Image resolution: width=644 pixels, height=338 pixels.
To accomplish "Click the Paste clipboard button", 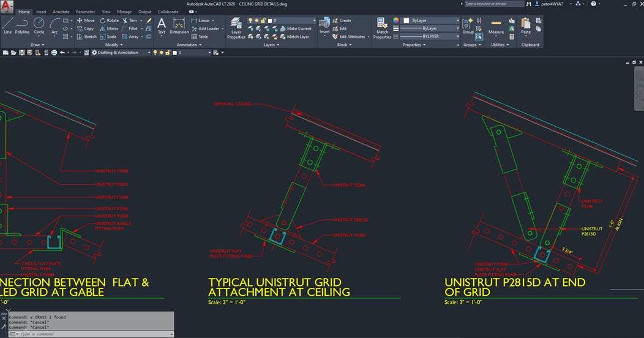I will [x=526, y=26].
